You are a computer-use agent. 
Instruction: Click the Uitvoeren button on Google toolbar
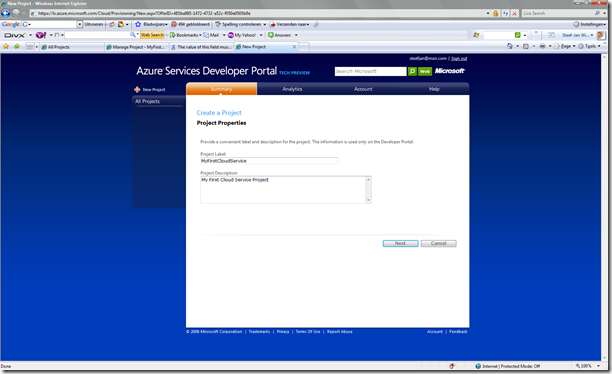(x=94, y=24)
